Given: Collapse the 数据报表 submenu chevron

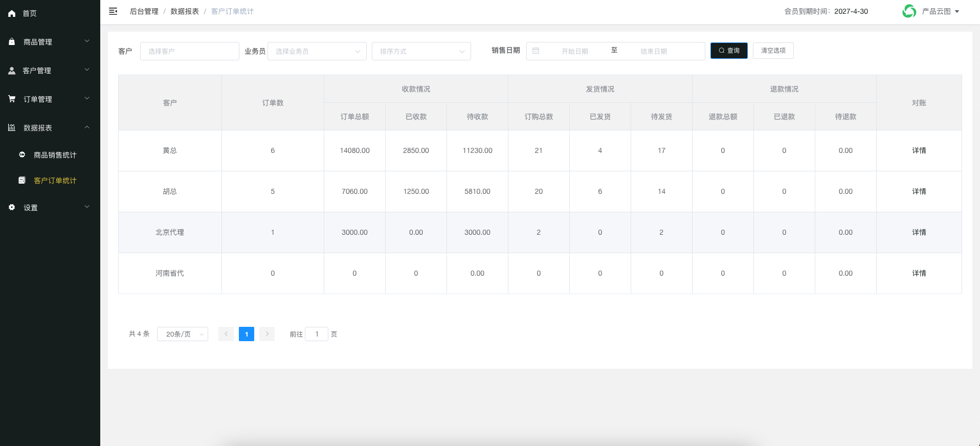Looking at the screenshot, I should pos(87,127).
